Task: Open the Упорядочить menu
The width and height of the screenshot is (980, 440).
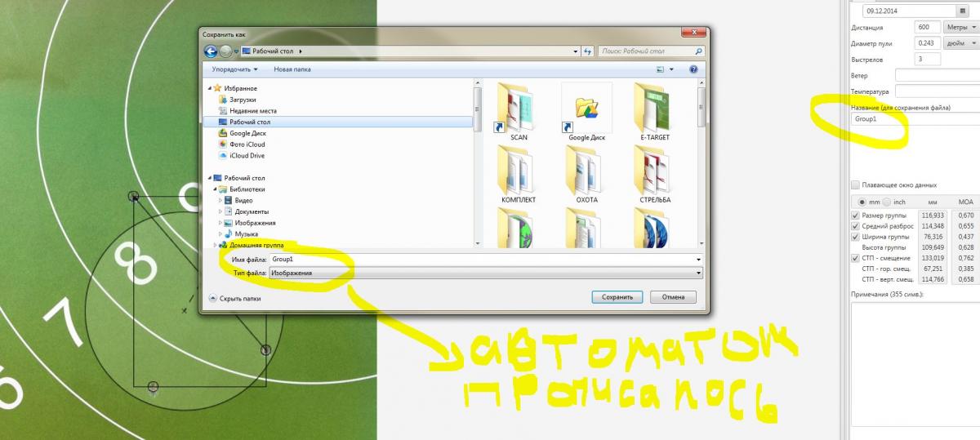Action: (x=234, y=70)
